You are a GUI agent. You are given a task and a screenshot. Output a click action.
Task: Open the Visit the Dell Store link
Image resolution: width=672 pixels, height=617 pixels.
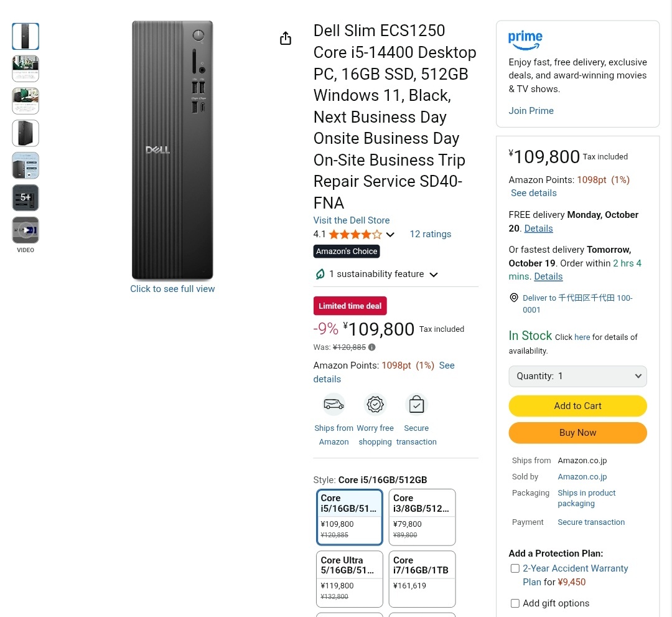pyautogui.click(x=352, y=220)
